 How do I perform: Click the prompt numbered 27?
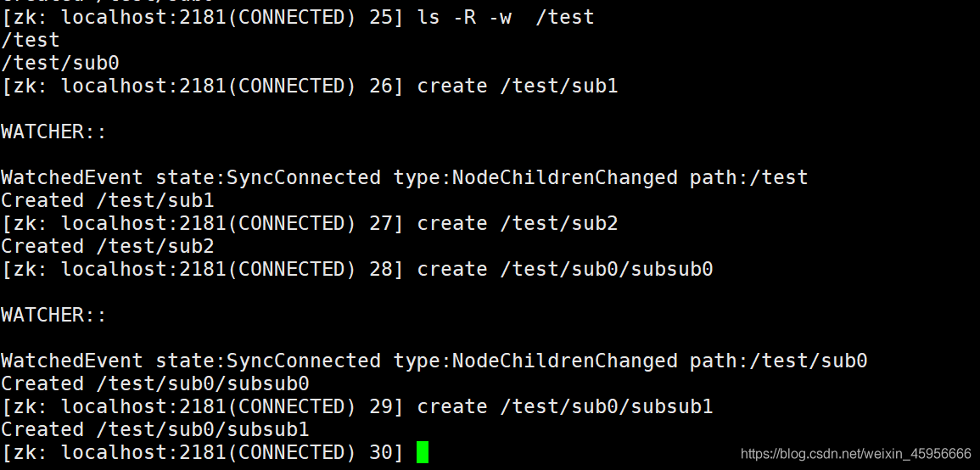[203, 223]
